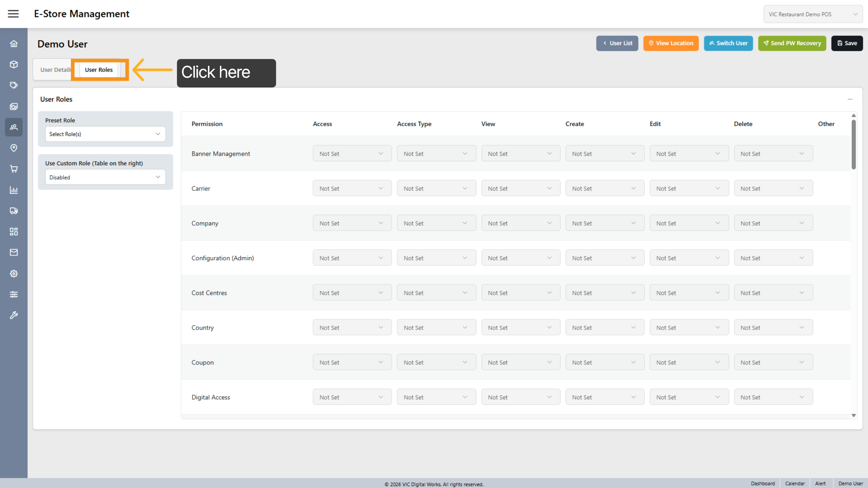
Task: Expand the Use Custom Role dropdown
Action: click(x=105, y=177)
